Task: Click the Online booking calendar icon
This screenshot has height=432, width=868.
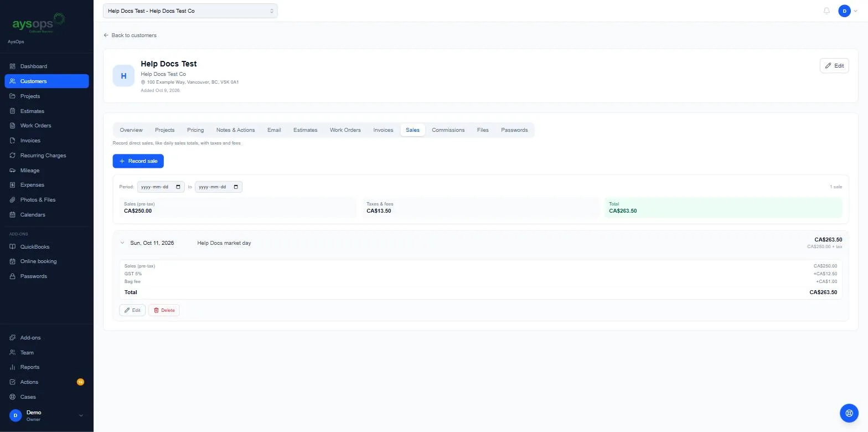Action: (13, 261)
